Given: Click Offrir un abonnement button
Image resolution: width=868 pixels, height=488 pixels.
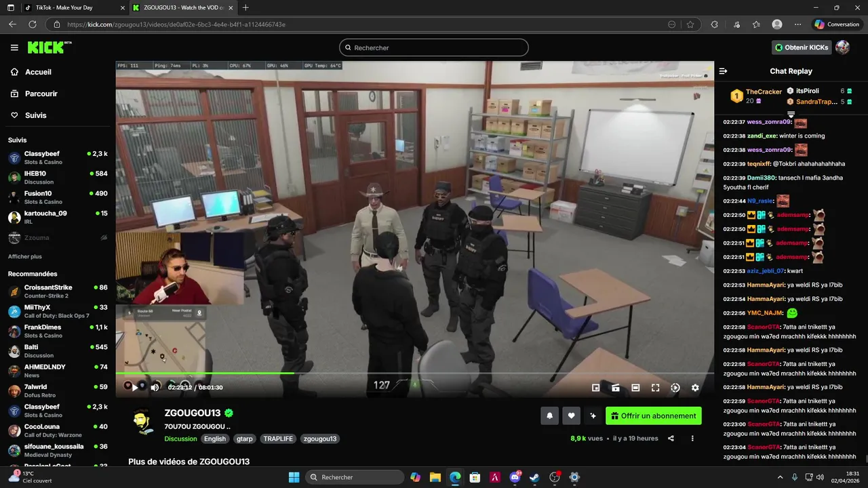Looking at the screenshot, I should click(654, 416).
